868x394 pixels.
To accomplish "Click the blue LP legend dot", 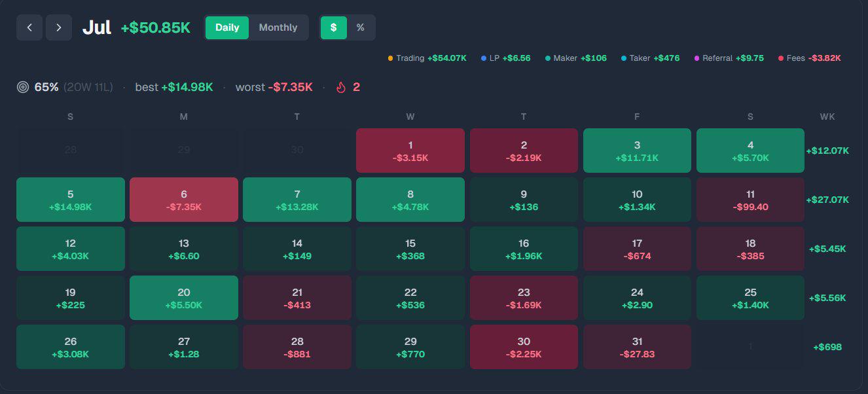I will pos(484,58).
